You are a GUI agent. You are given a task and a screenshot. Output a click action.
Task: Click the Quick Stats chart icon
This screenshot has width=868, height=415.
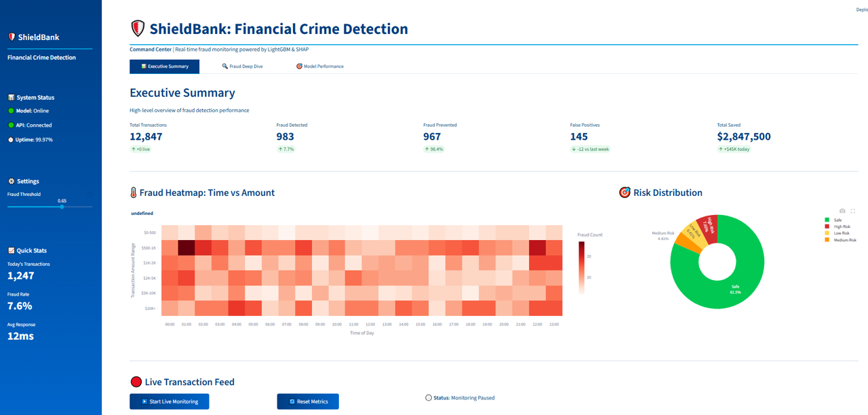(x=11, y=251)
